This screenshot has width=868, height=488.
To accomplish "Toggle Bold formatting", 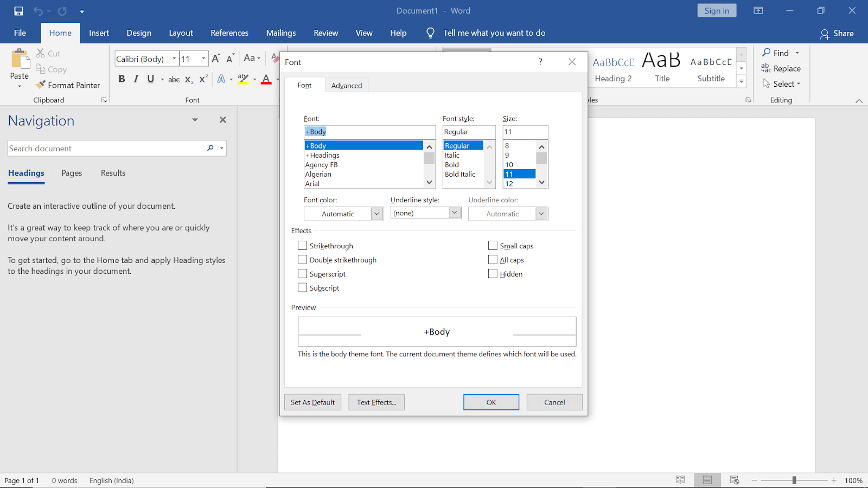I will point(122,79).
